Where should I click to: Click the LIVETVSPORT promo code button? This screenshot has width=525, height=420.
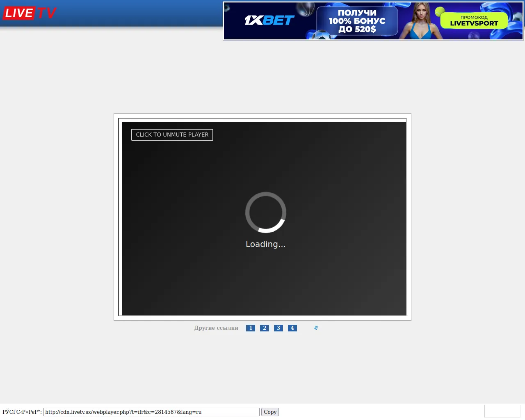click(474, 21)
